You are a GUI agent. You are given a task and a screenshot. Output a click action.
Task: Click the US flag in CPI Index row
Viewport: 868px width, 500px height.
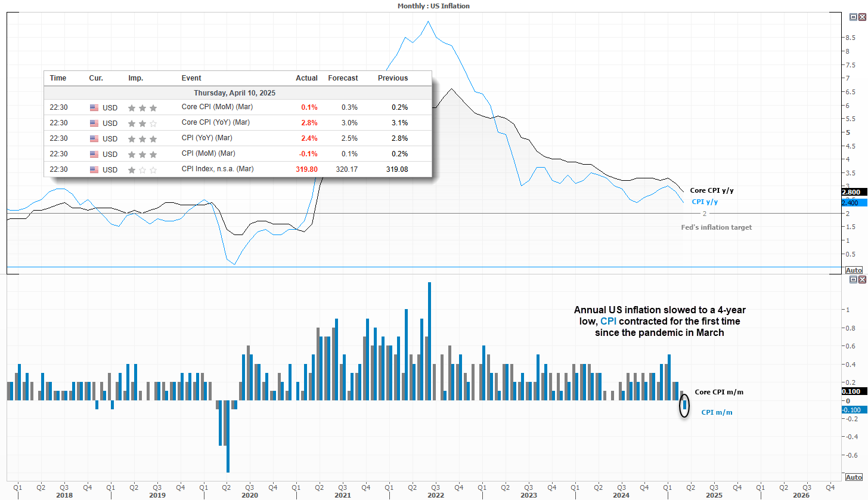coord(94,170)
